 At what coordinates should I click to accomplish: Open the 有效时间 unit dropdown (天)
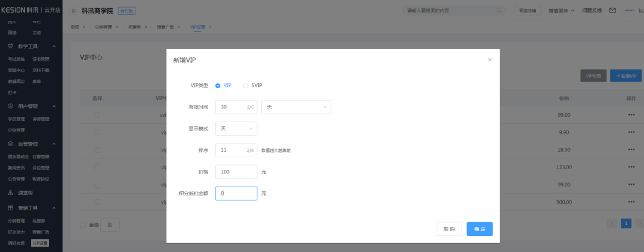pyautogui.click(x=296, y=107)
